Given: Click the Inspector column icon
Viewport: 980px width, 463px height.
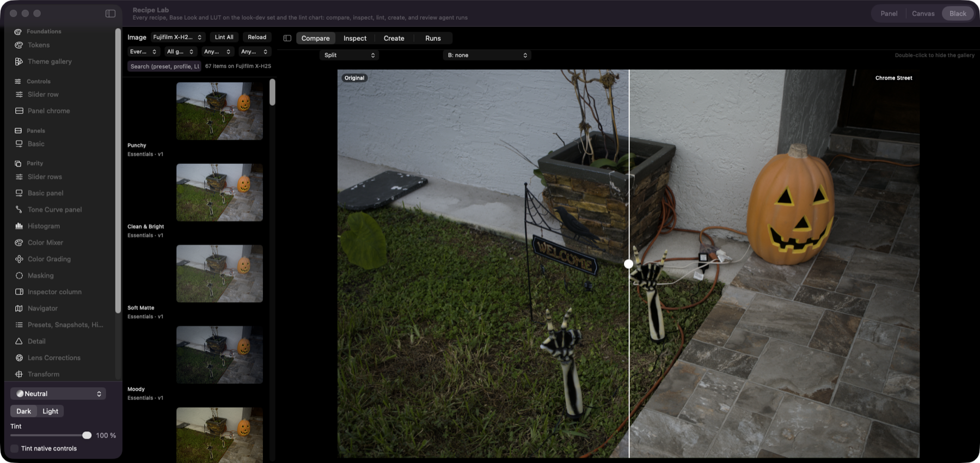Looking at the screenshot, I should click(x=19, y=292).
